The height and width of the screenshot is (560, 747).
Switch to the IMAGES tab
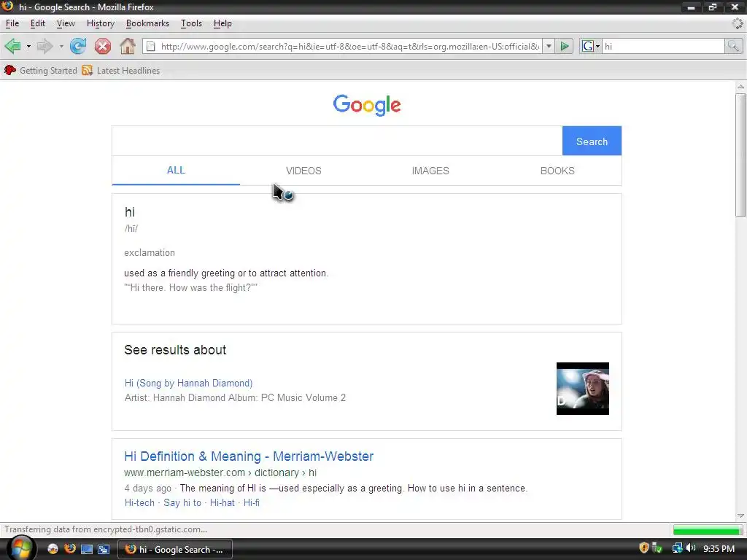[x=430, y=171]
